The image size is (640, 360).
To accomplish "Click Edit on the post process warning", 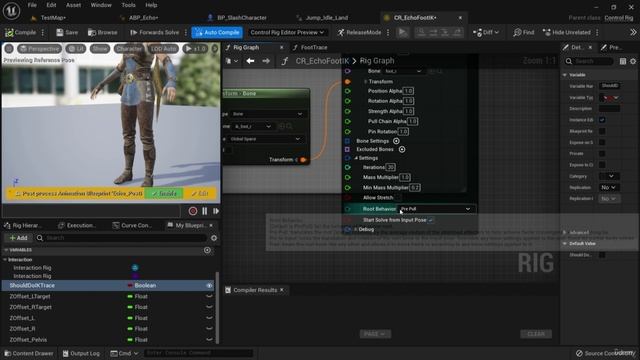I will point(200,193).
